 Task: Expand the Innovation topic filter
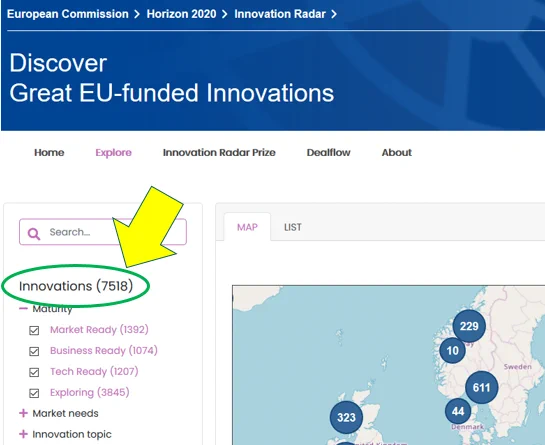click(x=23, y=434)
